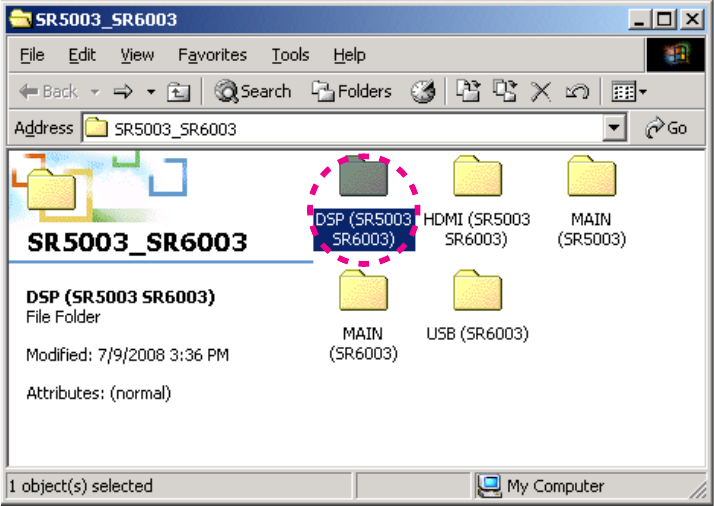Viewport: 714px width, 506px height.
Task: Open the History toolbar icon
Action: pos(423,92)
